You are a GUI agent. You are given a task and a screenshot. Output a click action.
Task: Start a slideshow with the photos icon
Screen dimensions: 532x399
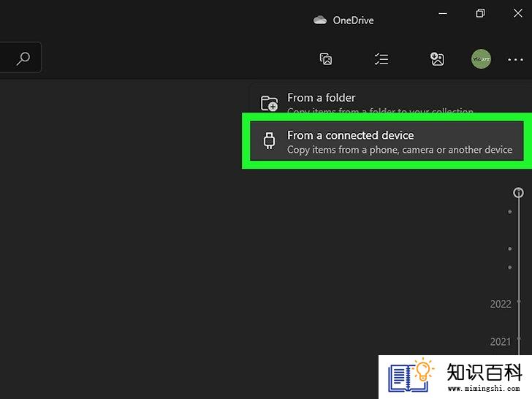[x=326, y=59]
